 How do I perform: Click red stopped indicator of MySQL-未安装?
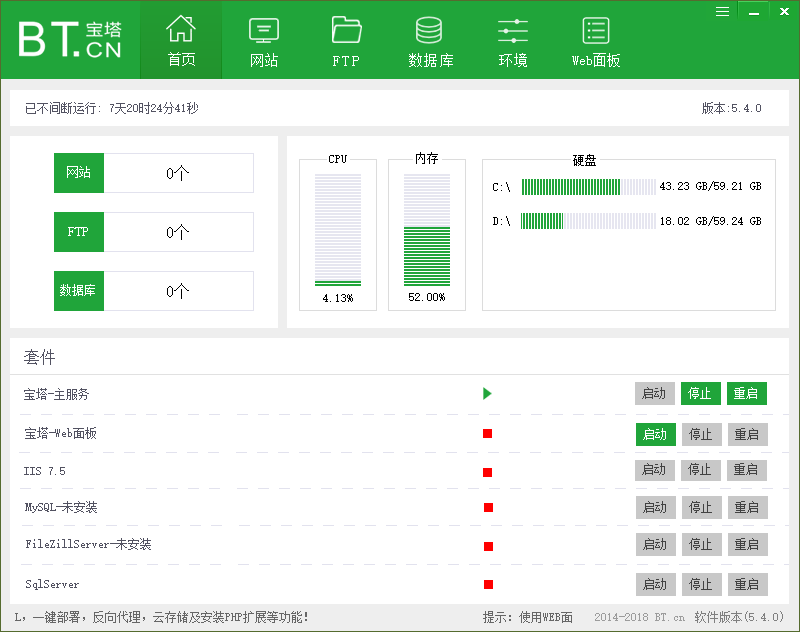pyautogui.click(x=488, y=508)
